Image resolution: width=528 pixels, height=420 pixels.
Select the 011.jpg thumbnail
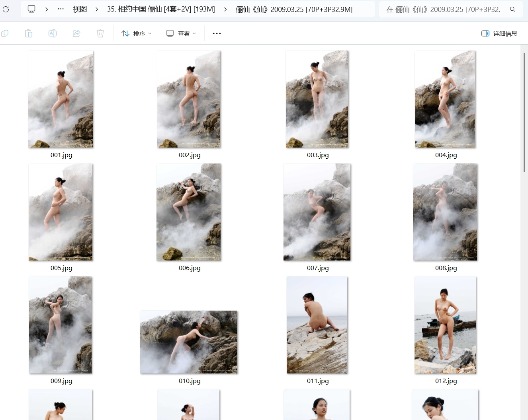[x=317, y=325]
